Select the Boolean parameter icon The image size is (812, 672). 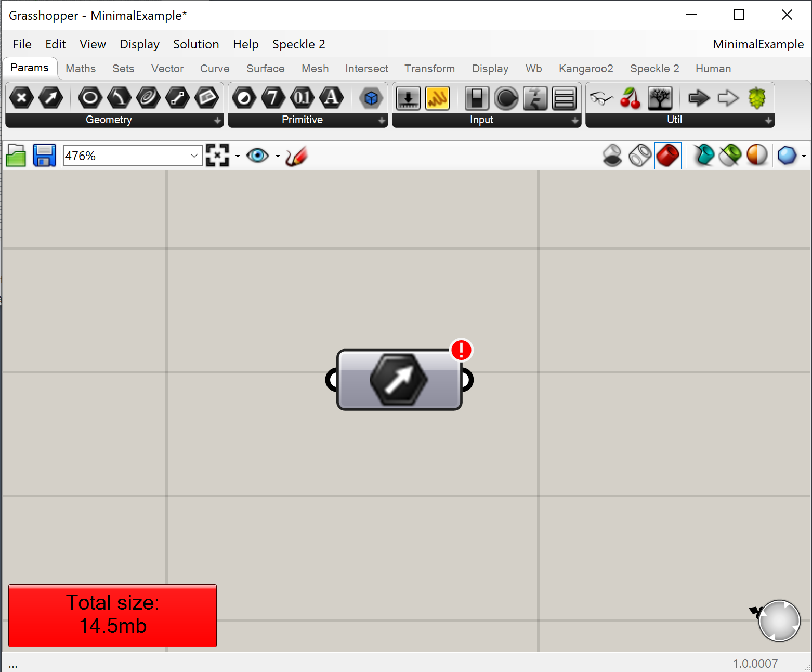coord(244,98)
